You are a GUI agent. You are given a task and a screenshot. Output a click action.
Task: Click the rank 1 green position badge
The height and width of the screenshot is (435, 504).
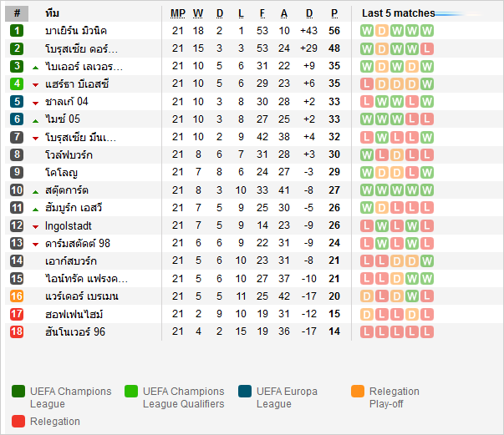(x=17, y=31)
